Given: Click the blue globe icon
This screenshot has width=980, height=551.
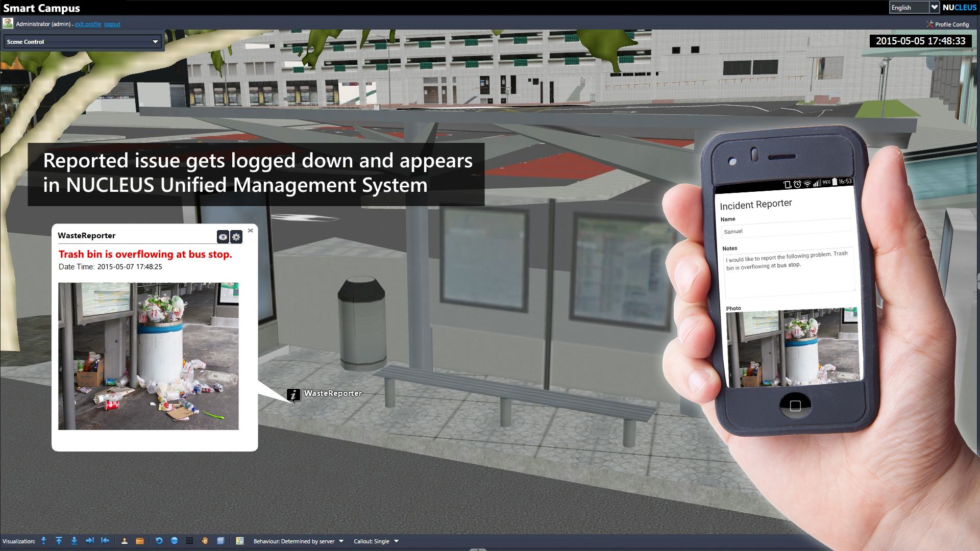Looking at the screenshot, I should [x=175, y=541].
